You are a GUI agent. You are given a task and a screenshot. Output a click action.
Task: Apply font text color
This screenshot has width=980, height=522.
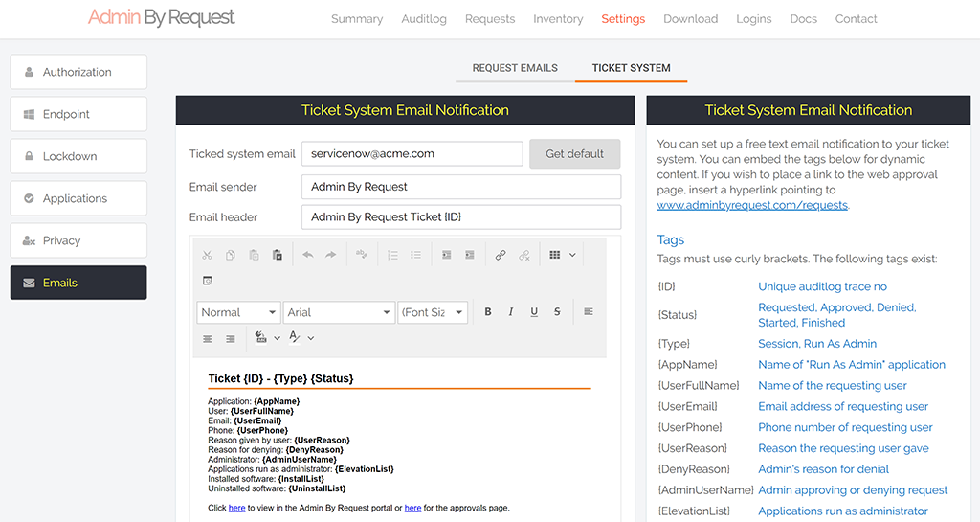tap(295, 337)
